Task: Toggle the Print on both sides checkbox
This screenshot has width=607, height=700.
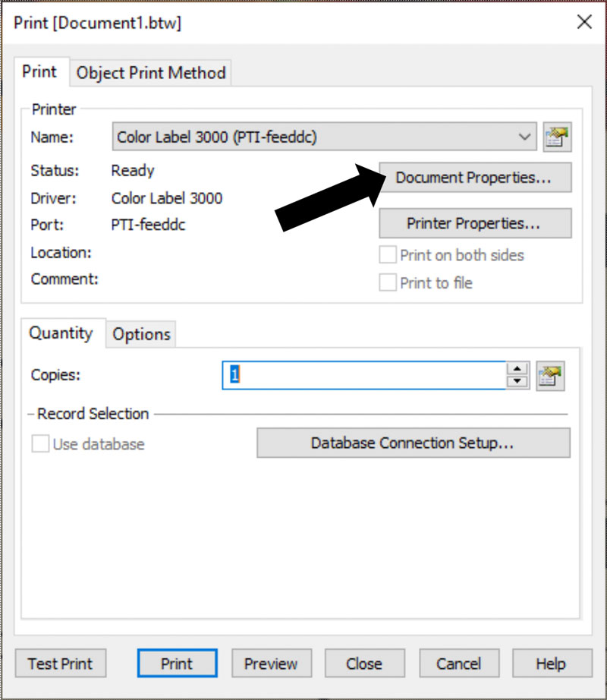Action: (388, 255)
